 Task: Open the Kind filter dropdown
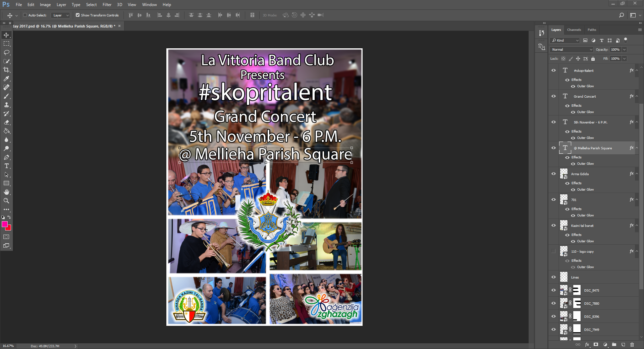pos(565,41)
